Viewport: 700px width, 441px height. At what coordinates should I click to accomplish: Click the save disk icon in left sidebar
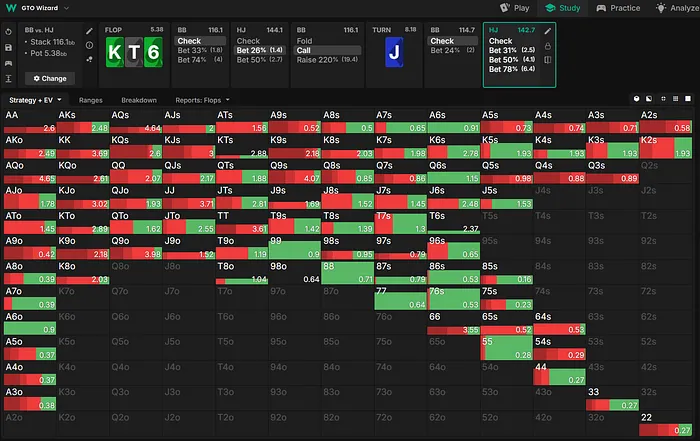(9, 47)
